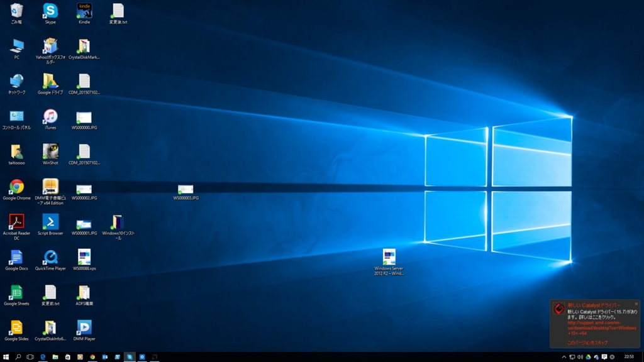
Task: Show hidden system tray icons
Action: [564, 357]
